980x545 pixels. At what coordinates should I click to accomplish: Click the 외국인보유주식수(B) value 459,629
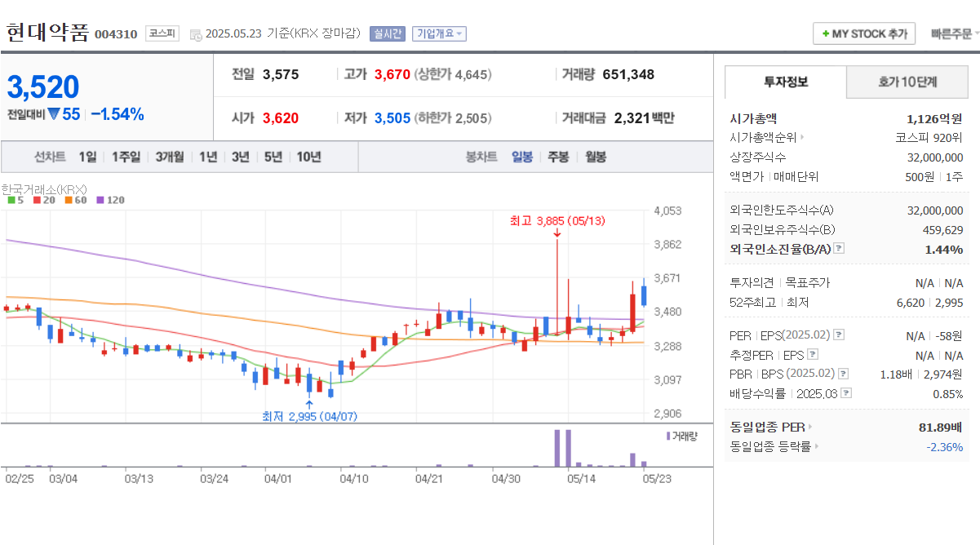click(942, 230)
